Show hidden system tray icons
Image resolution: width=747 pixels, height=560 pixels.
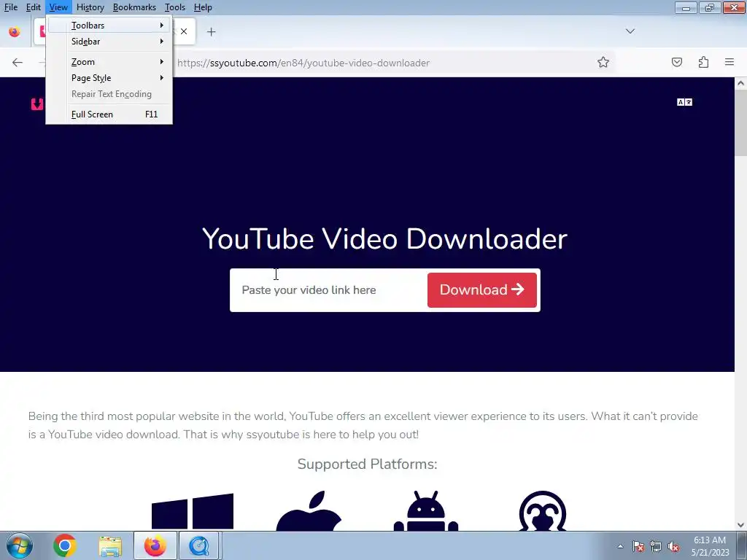click(x=620, y=546)
